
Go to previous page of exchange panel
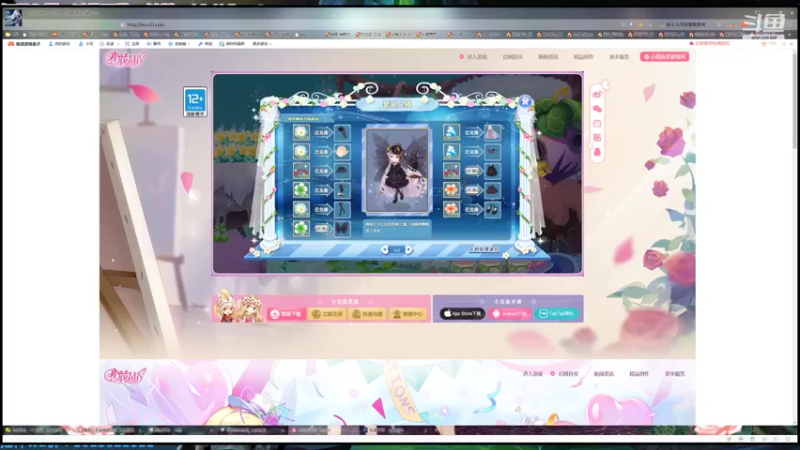(385, 249)
